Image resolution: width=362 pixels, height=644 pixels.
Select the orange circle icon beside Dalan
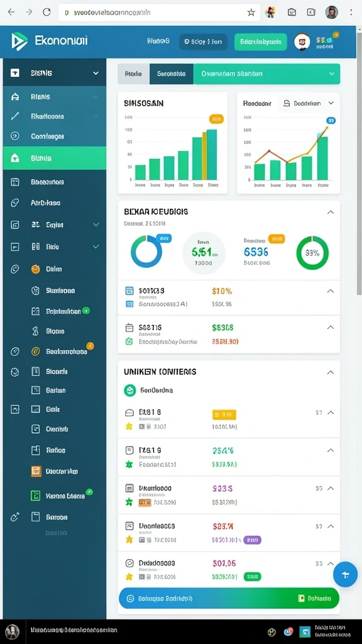pos(36,269)
